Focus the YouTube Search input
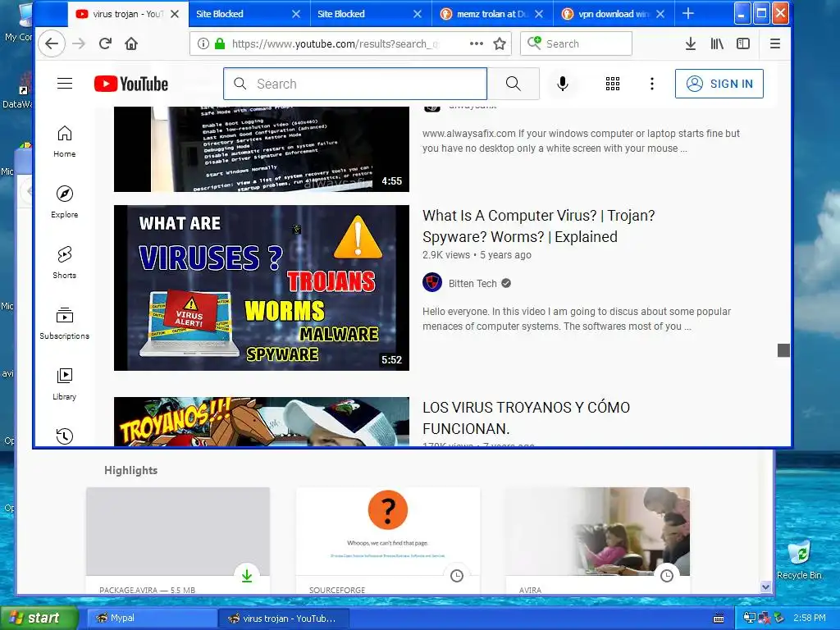Screen dimensions: 840x630 click(x=355, y=84)
